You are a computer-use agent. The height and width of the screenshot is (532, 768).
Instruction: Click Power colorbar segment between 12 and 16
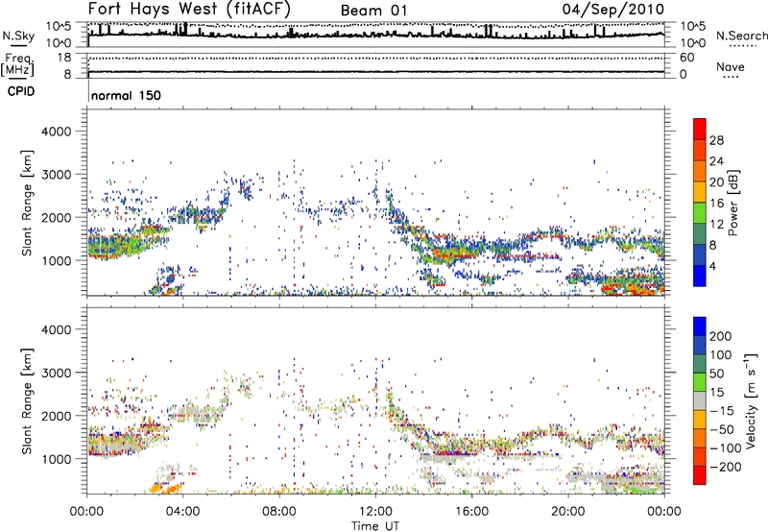[x=700, y=213]
